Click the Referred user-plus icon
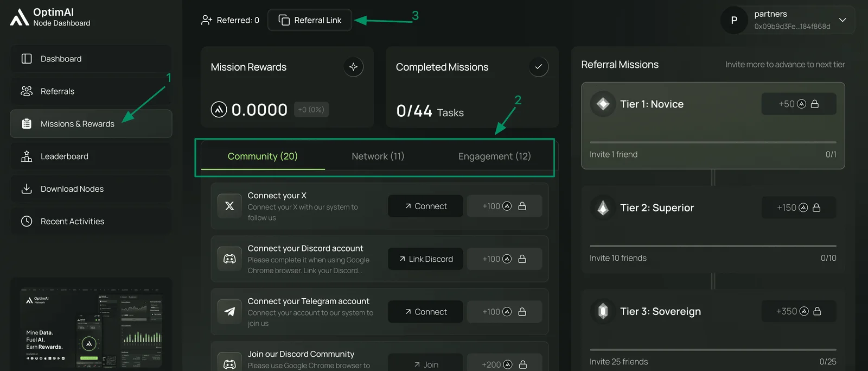868x371 pixels. click(x=207, y=20)
